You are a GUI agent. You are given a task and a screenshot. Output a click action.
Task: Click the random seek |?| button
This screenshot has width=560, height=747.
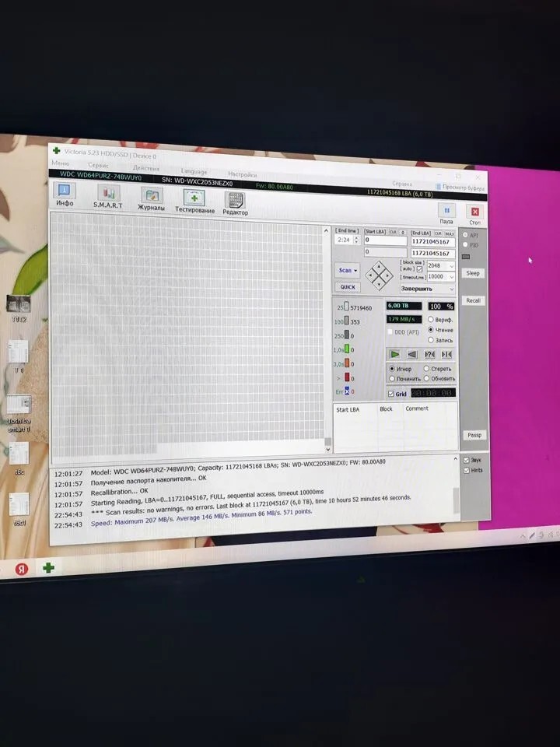(429, 355)
